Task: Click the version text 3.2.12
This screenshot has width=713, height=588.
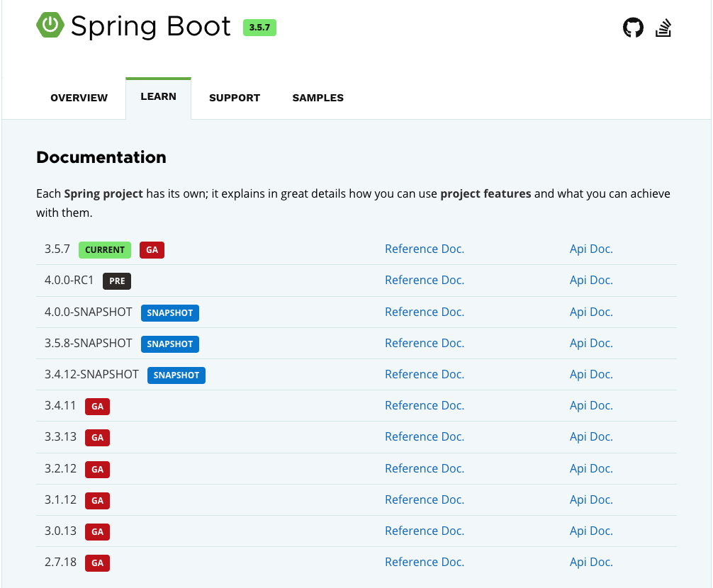Action: [60, 468]
